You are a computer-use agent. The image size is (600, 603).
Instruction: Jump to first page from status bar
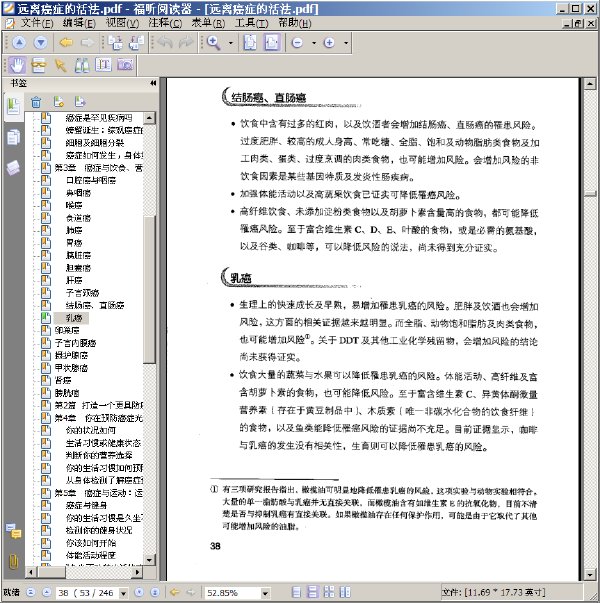31,593
